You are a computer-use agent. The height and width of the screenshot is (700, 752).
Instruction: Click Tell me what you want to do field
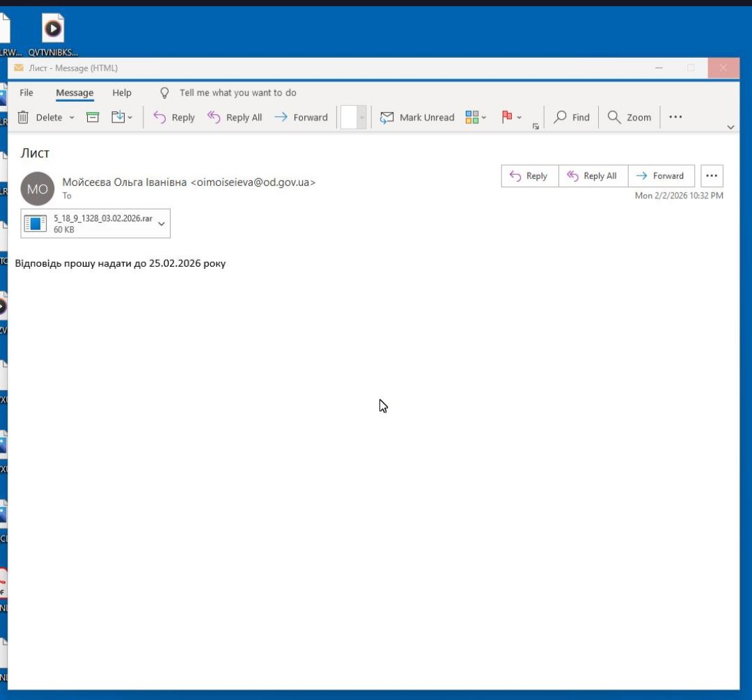click(x=238, y=93)
